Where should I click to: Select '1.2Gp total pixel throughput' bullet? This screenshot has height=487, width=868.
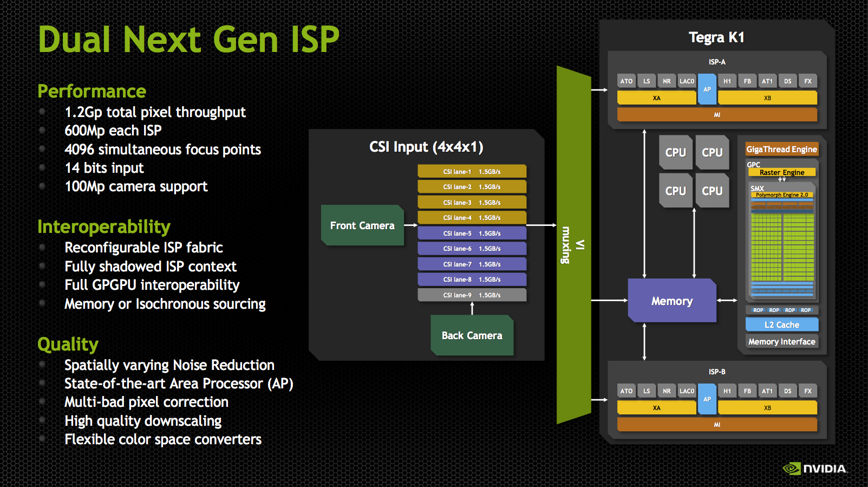click(155, 112)
